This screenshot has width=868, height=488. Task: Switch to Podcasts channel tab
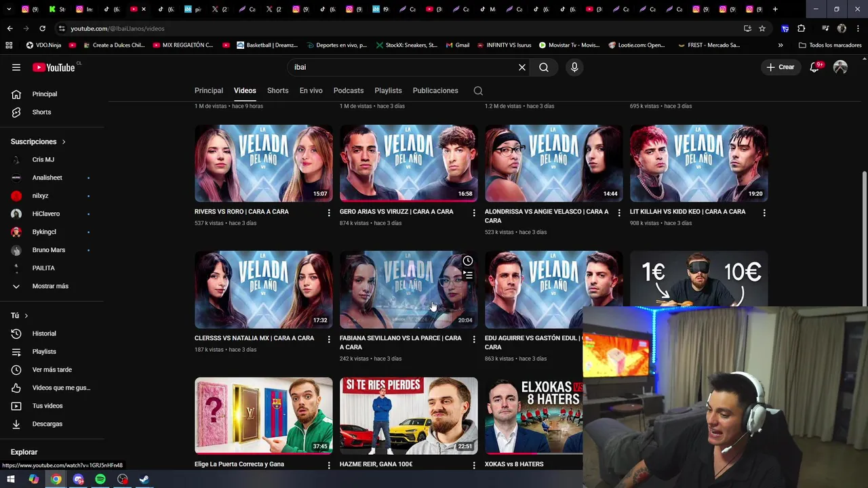click(349, 91)
